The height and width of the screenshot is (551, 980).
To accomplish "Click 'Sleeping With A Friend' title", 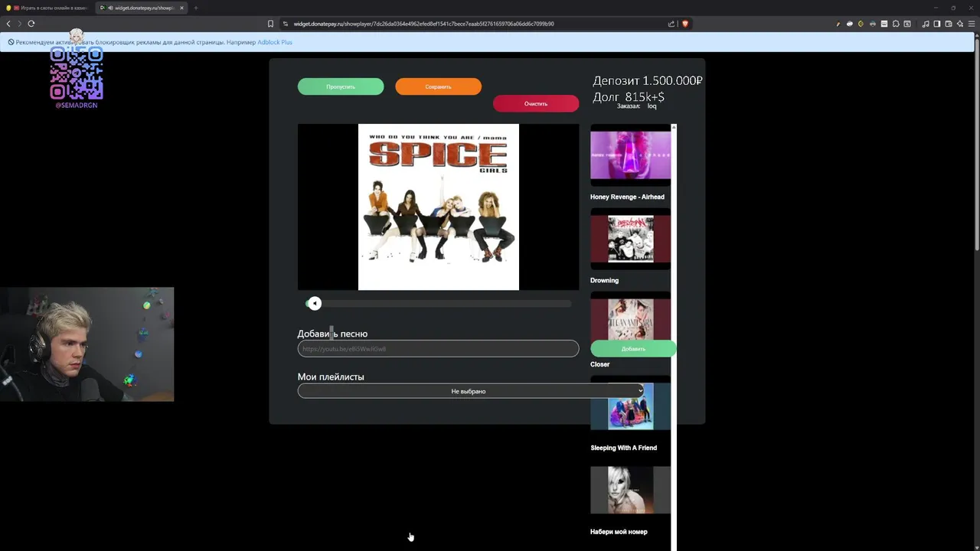I will click(623, 448).
